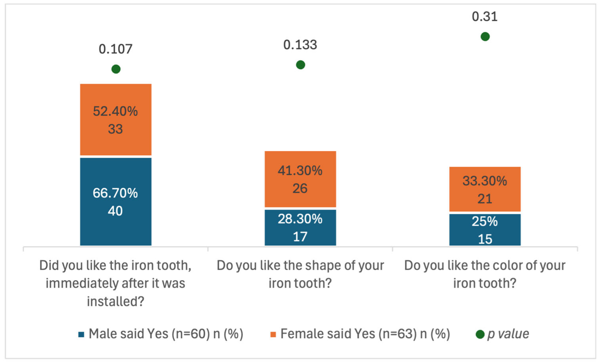Click the green p value dot above 0.107
Image resolution: width=601 pixels, height=364 pixels.
click(x=116, y=69)
